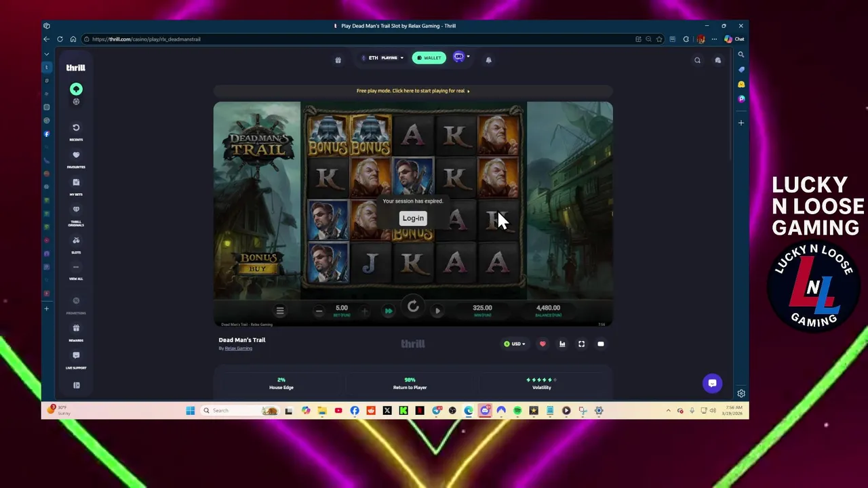Open Spotify from the taskbar

517,410
